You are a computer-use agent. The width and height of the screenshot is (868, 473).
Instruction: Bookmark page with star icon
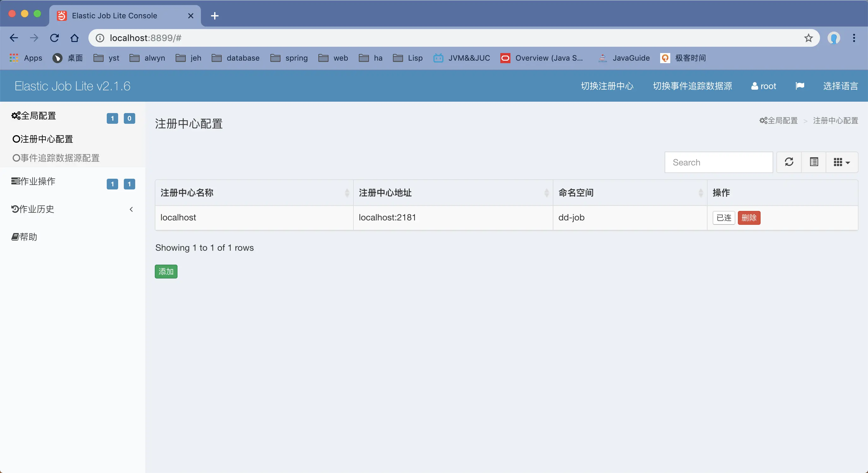click(808, 38)
